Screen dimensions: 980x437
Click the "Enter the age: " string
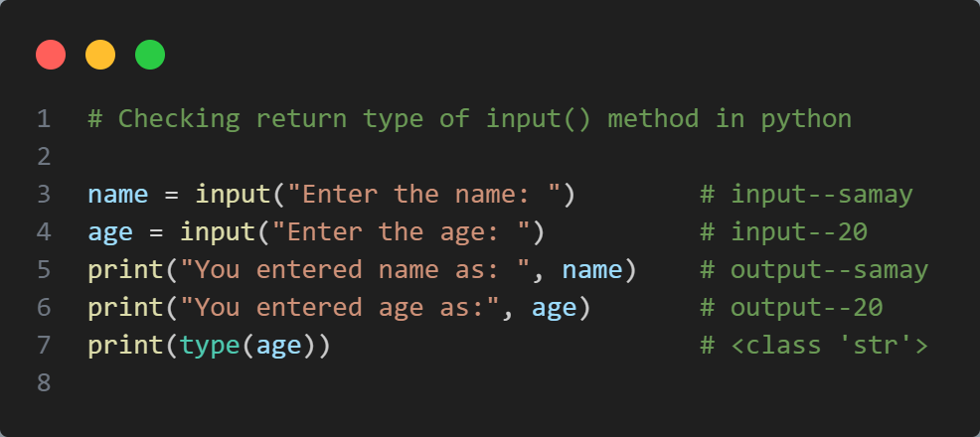tap(401, 231)
